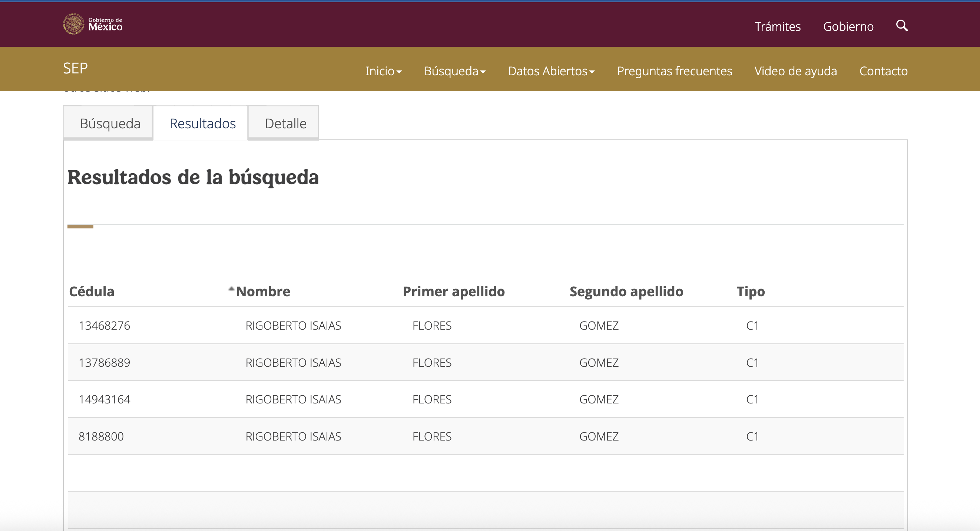Select cédula 13786889
980x531 pixels.
point(104,362)
